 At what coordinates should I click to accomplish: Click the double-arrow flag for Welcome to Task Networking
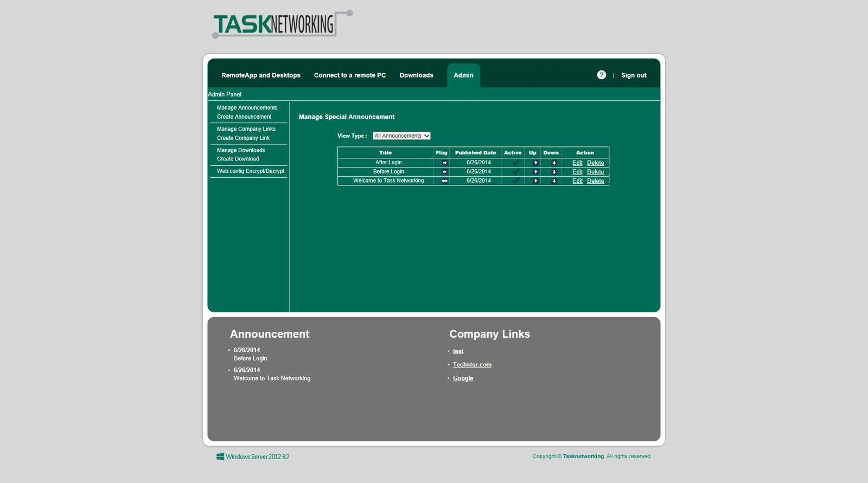[444, 181]
